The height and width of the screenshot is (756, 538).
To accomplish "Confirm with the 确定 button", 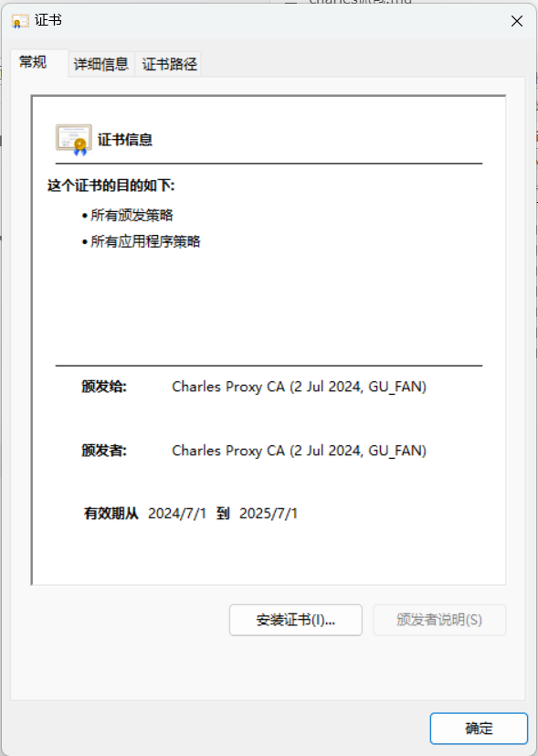I will click(479, 728).
